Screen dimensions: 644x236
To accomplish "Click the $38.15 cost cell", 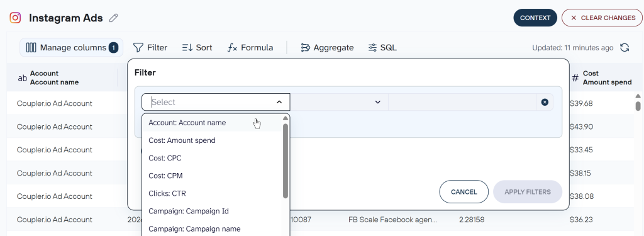I will click(x=580, y=173).
